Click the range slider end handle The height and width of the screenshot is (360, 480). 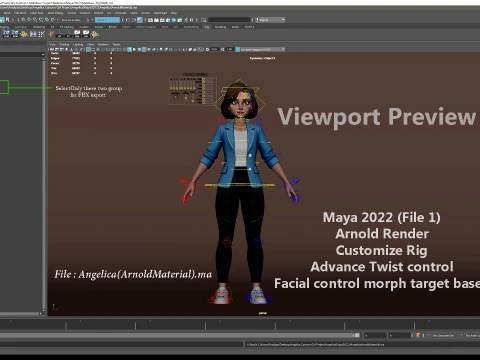pos(357,335)
